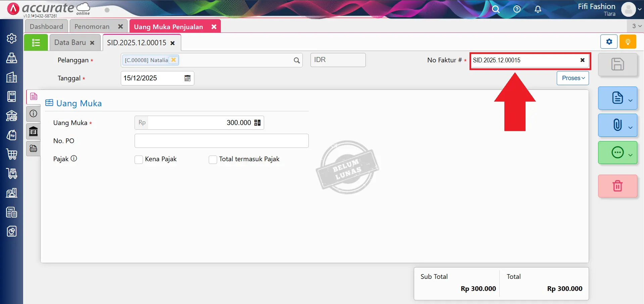Viewport: 644px width, 304px height.
Task: Close the Penomoran tab
Action: (x=120, y=26)
